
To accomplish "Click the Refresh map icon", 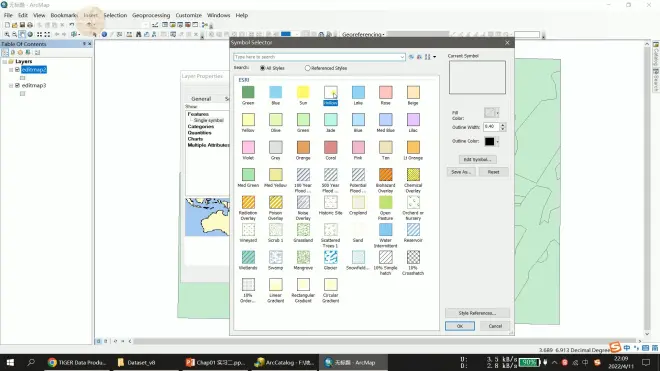I will click(115, 341).
